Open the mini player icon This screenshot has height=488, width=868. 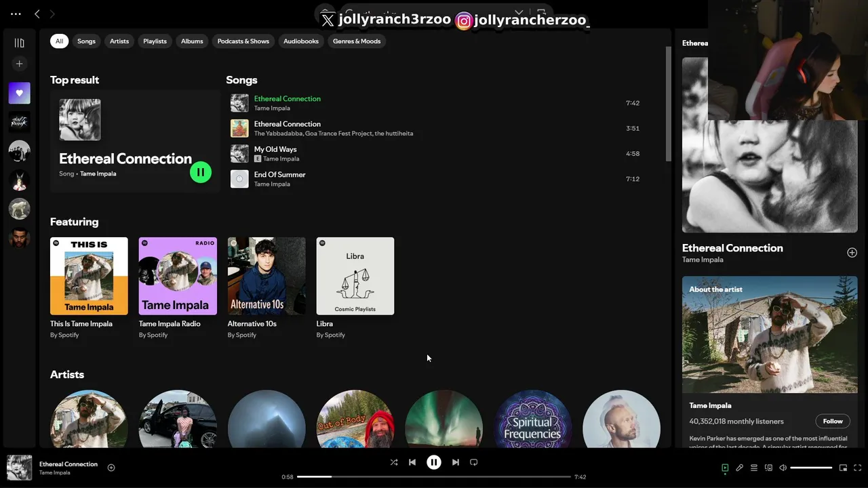coord(844,468)
